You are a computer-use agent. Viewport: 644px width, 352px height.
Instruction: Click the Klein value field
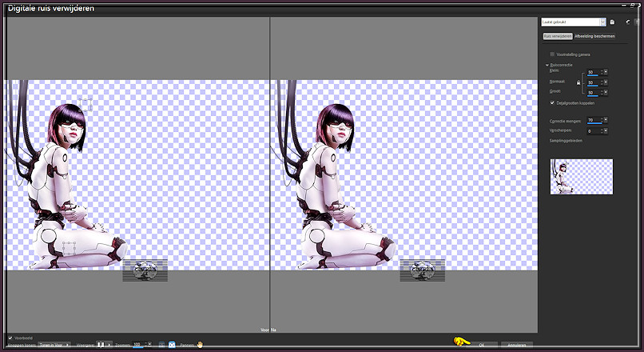click(594, 72)
